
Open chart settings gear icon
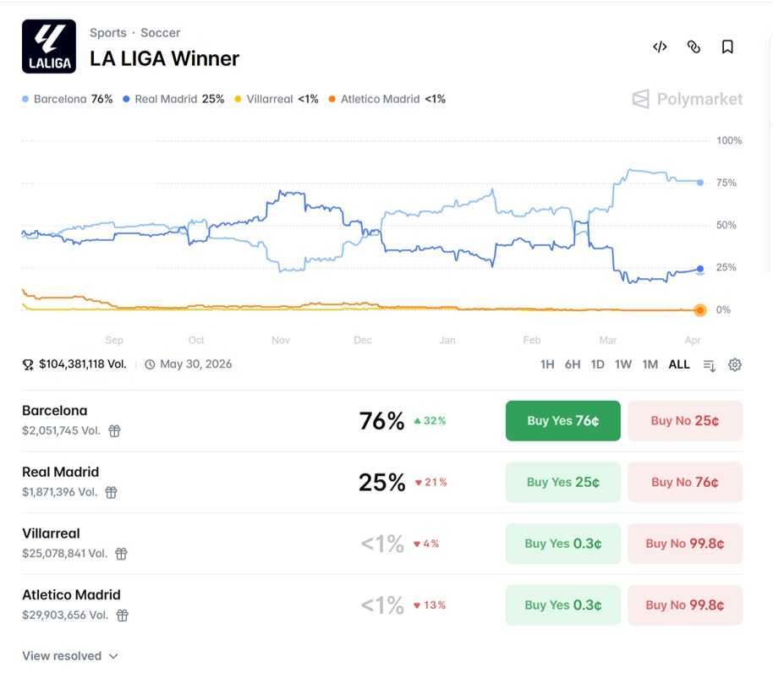point(735,364)
